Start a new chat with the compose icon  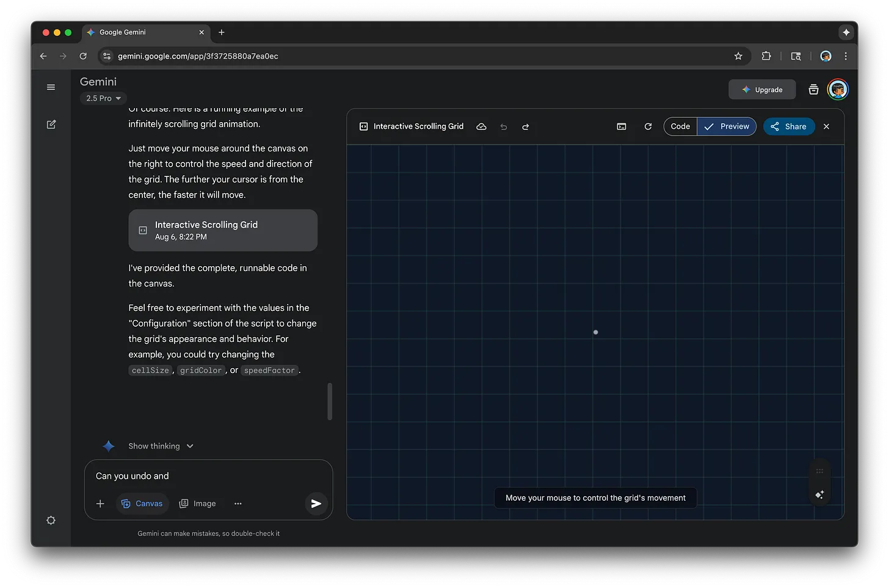pos(51,125)
